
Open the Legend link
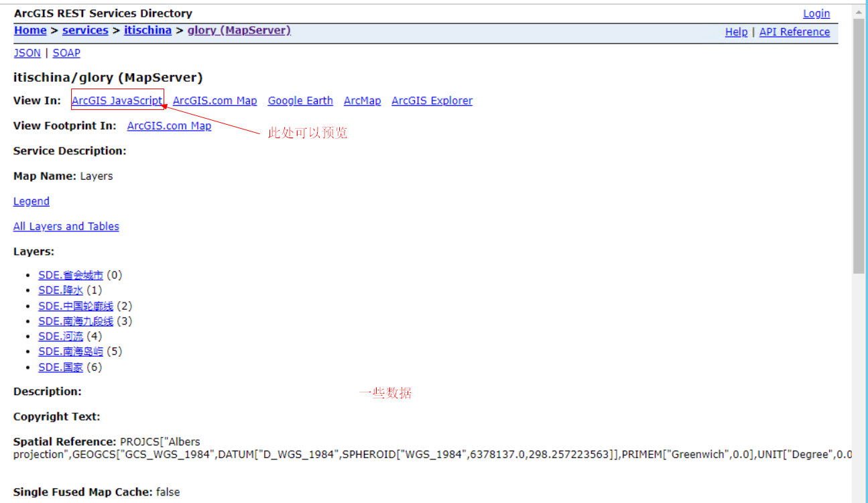32,201
